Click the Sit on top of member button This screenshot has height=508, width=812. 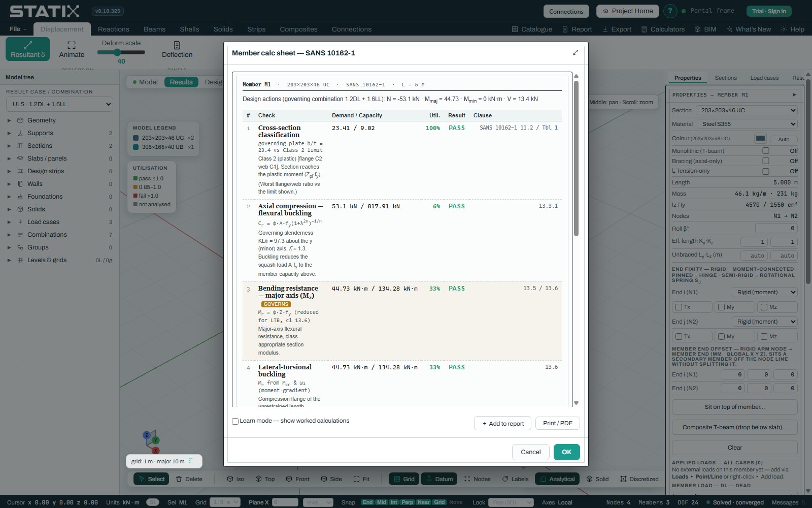[735, 407]
